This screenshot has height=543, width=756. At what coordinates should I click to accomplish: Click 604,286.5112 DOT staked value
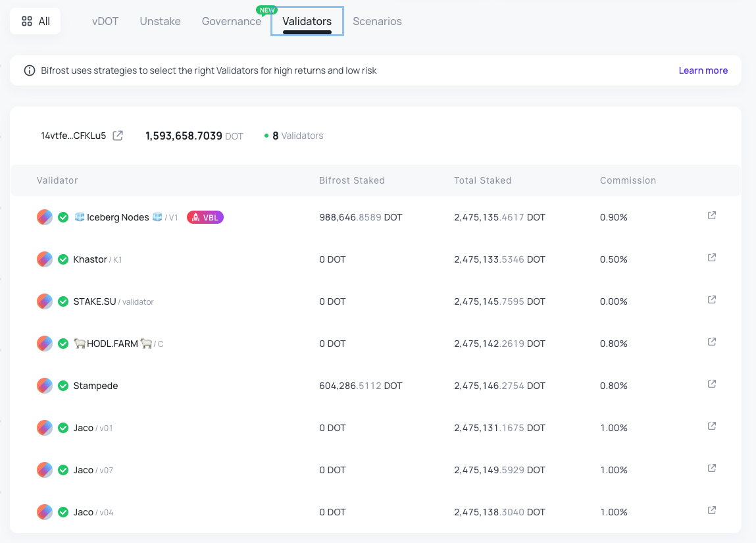(361, 386)
